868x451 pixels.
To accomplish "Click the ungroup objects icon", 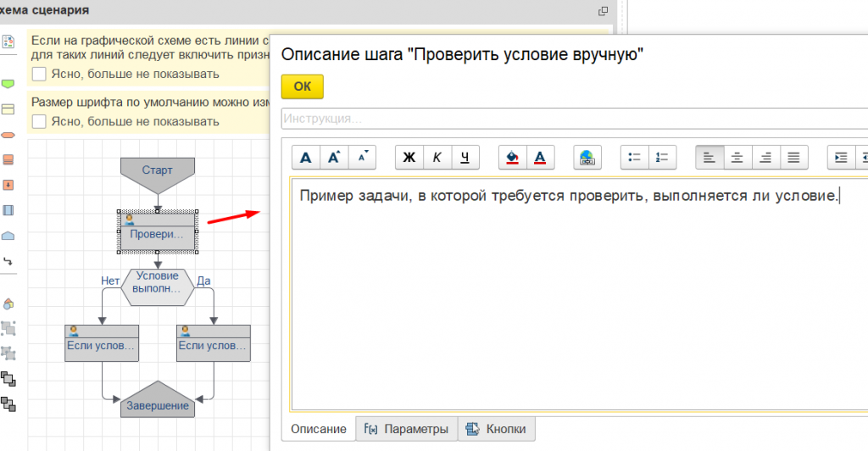I will [8, 354].
